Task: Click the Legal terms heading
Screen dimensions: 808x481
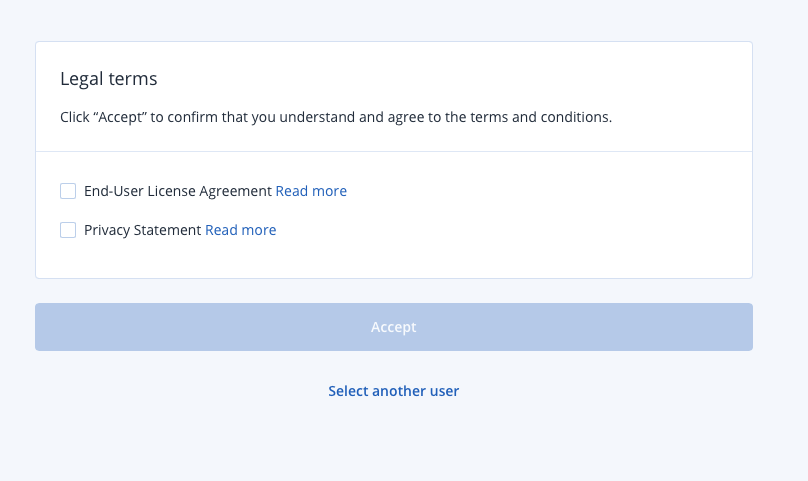Action: click(109, 79)
